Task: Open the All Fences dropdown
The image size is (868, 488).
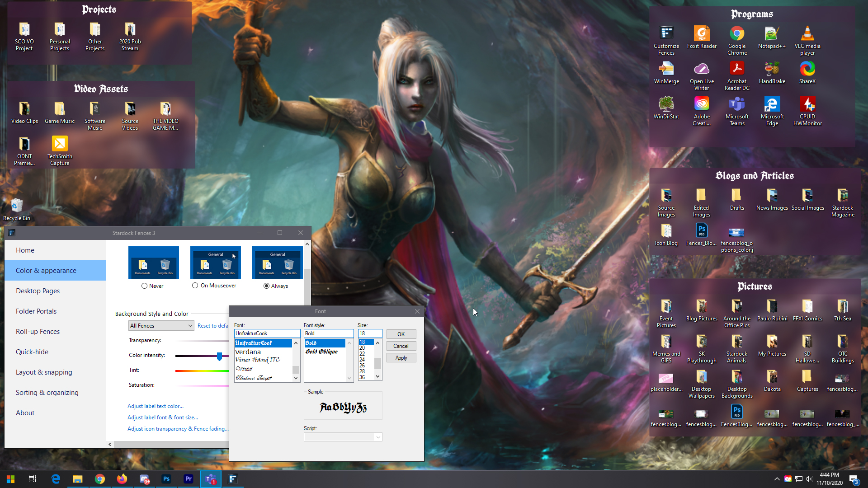Action: pos(161,326)
